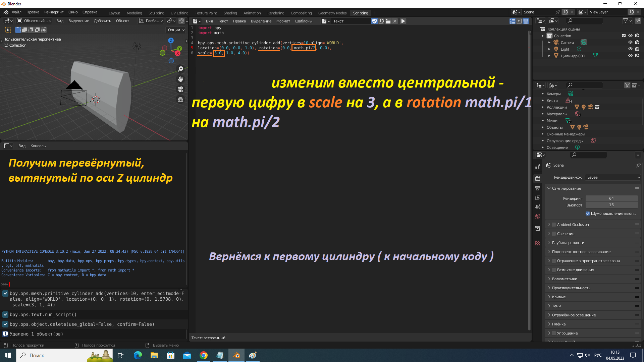Run the script with the play button
The image size is (644, 362).
403,21
